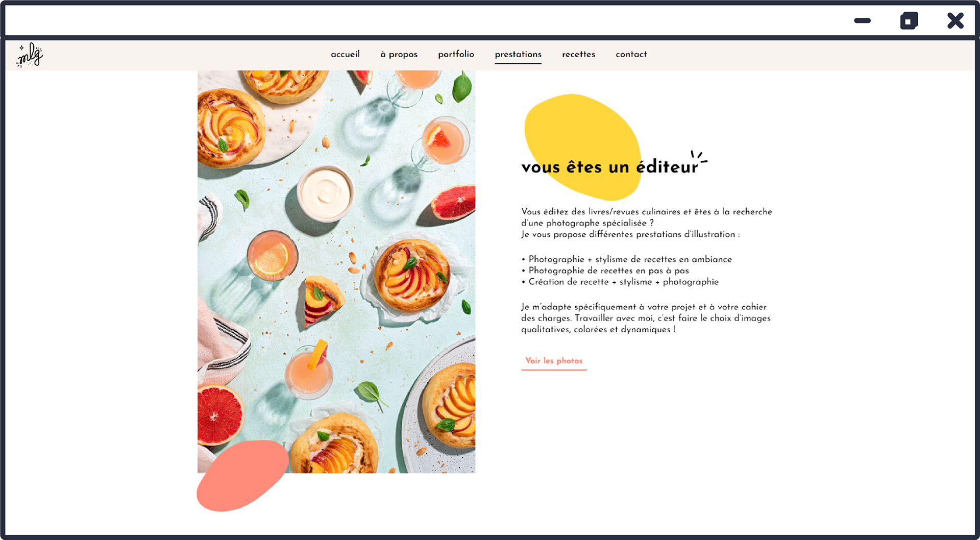Click the "recettes en pas à pas" bullet

605,271
